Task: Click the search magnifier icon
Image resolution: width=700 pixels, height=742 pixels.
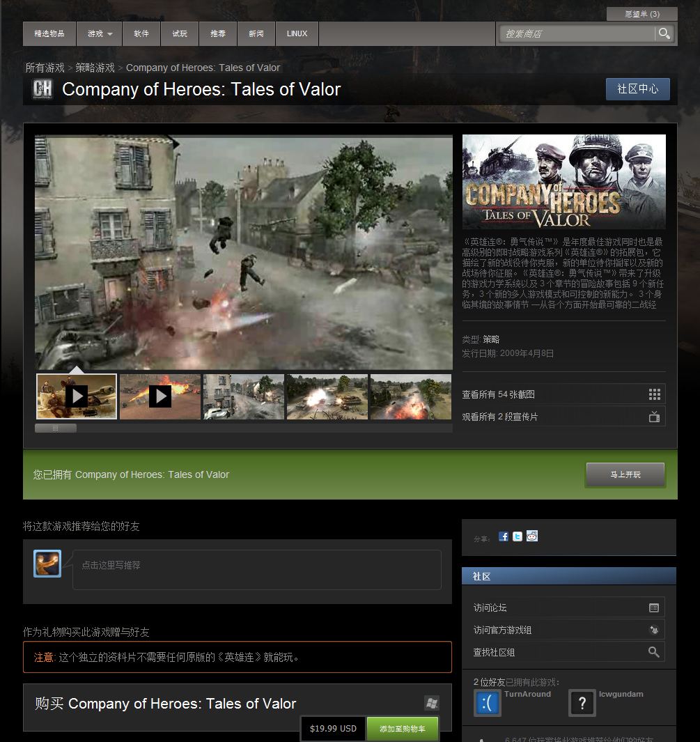Action: (x=664, y=33)
